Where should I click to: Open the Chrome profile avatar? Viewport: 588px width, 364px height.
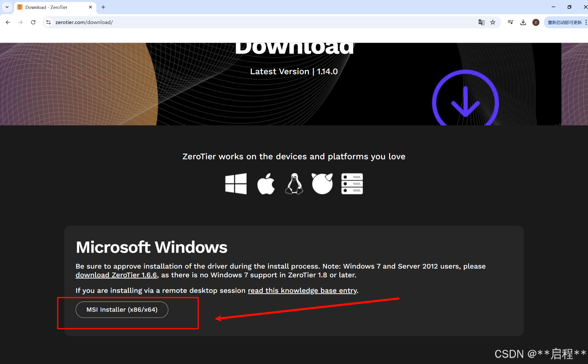coord(536,22)
